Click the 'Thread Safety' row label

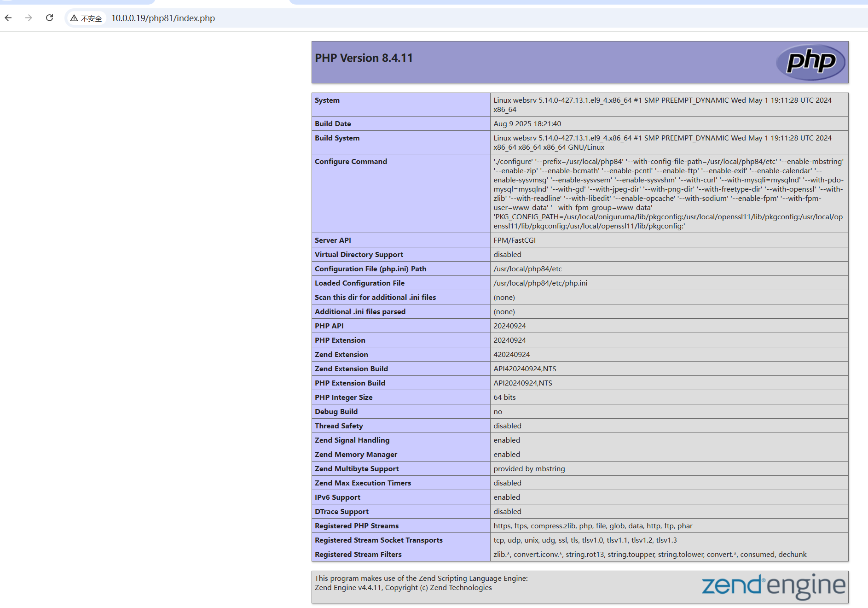click(339, 426)
